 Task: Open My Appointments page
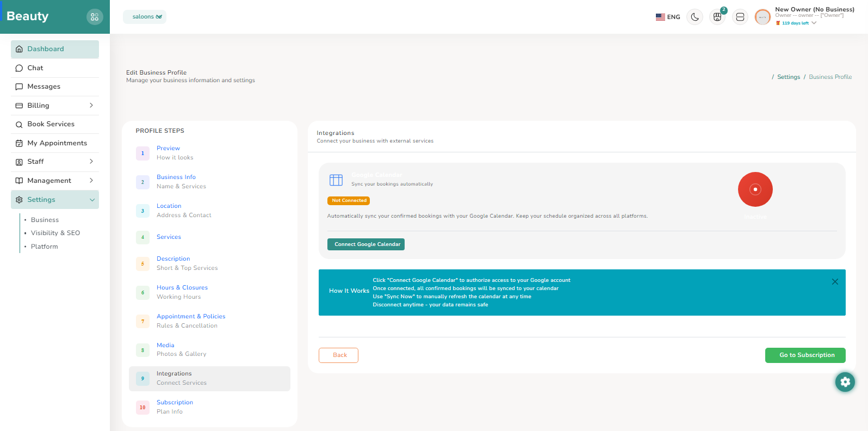pyautogui.click(x=55, y=143)
